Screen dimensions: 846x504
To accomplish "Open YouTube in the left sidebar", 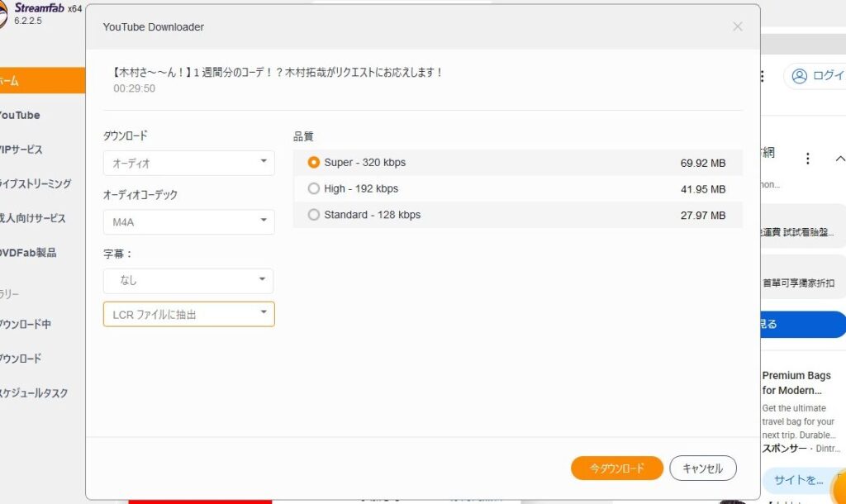I will (20, 116).
